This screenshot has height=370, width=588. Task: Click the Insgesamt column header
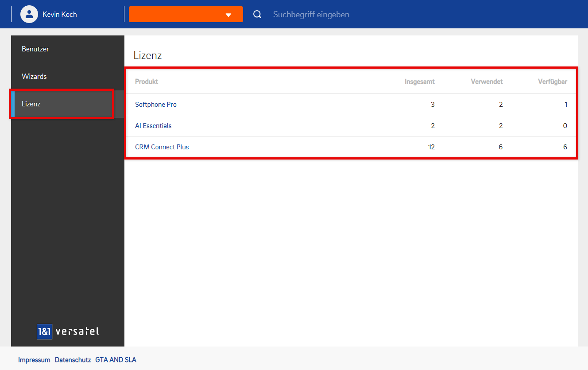pos(419,82)
